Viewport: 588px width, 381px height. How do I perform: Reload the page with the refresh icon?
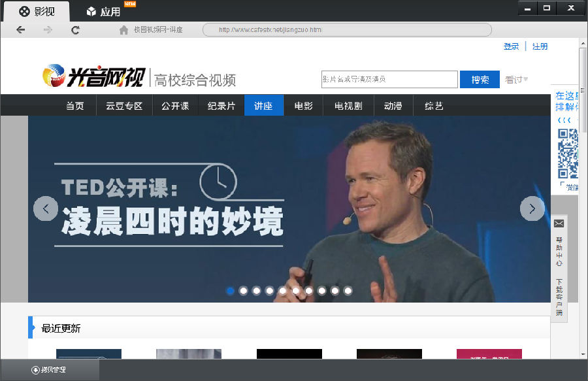75,29
